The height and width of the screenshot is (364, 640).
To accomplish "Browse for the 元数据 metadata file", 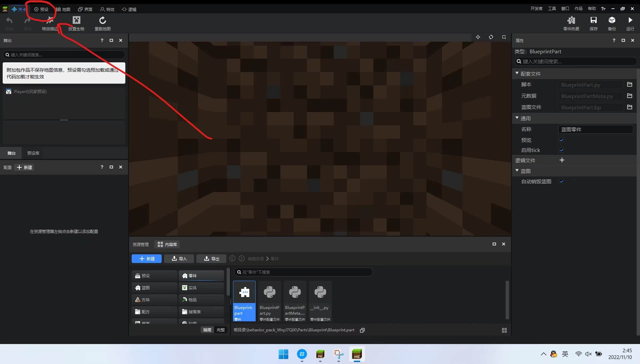I will pos(629,96).
